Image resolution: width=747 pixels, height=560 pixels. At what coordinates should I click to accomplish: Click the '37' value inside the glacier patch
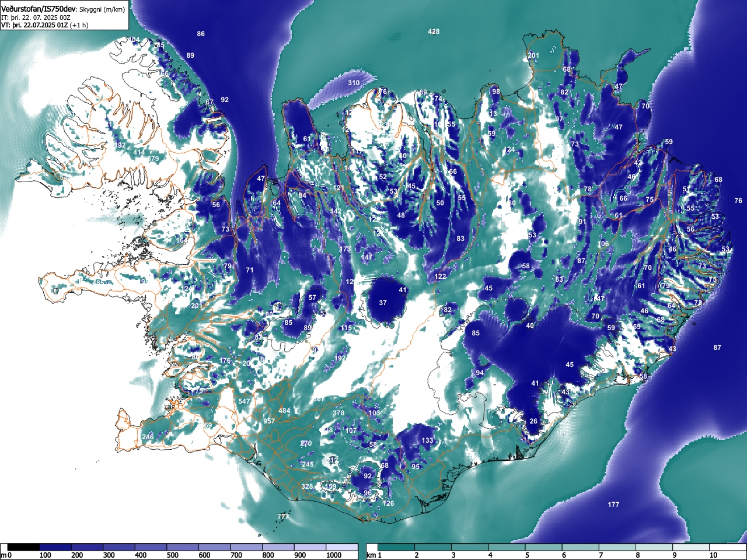pos(383,303)
